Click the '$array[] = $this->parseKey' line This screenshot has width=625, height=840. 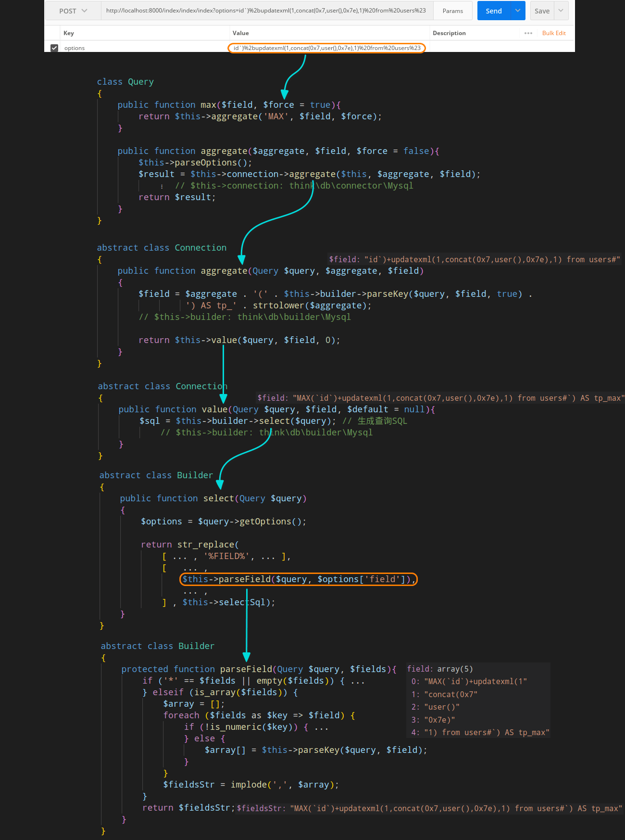316,750
